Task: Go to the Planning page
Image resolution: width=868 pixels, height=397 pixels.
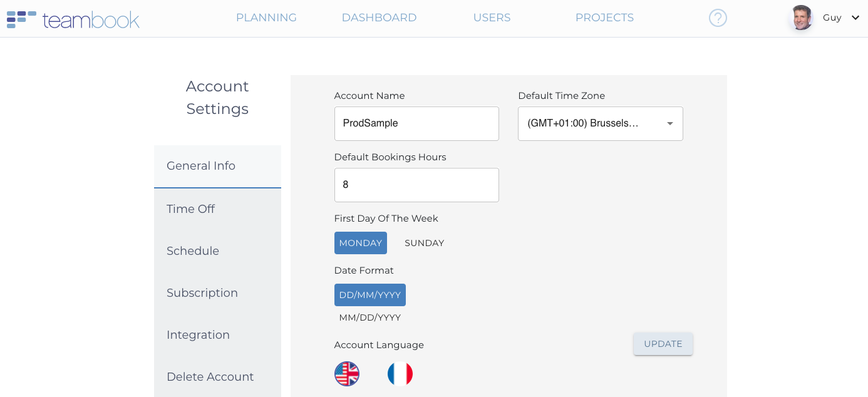Action: 266,18
